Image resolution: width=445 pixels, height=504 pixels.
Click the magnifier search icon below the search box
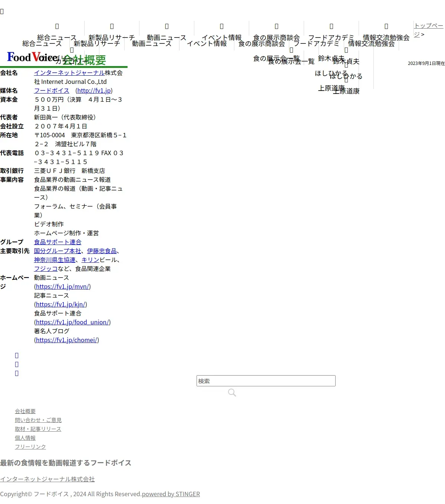232,393
